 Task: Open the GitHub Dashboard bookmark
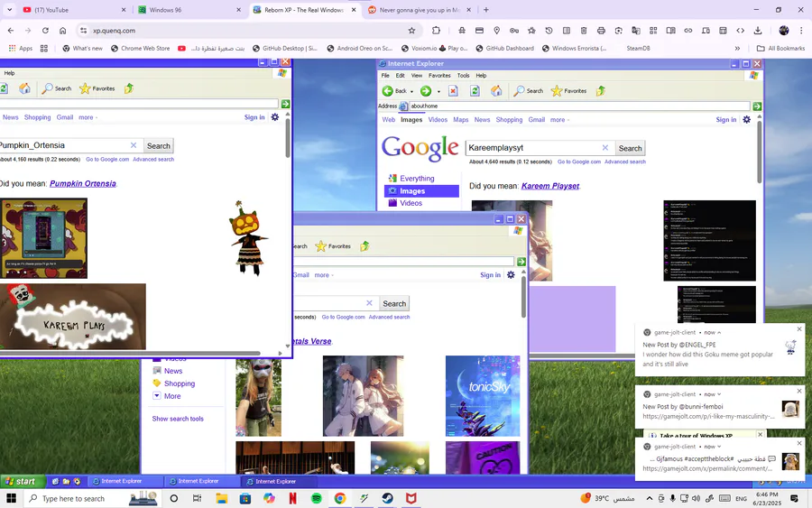pyautogui.click(x=503, y=48)
